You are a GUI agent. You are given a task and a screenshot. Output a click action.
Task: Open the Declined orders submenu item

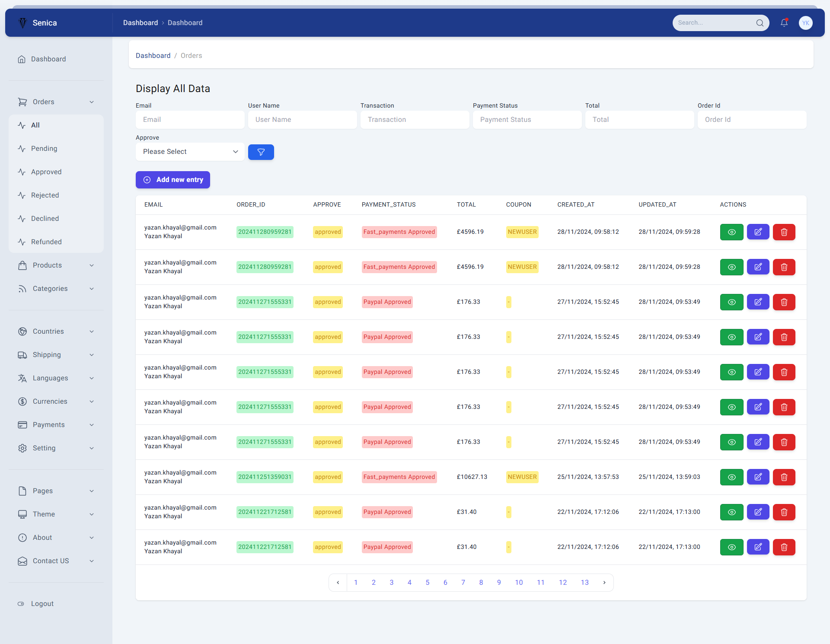tap(56, 219)
